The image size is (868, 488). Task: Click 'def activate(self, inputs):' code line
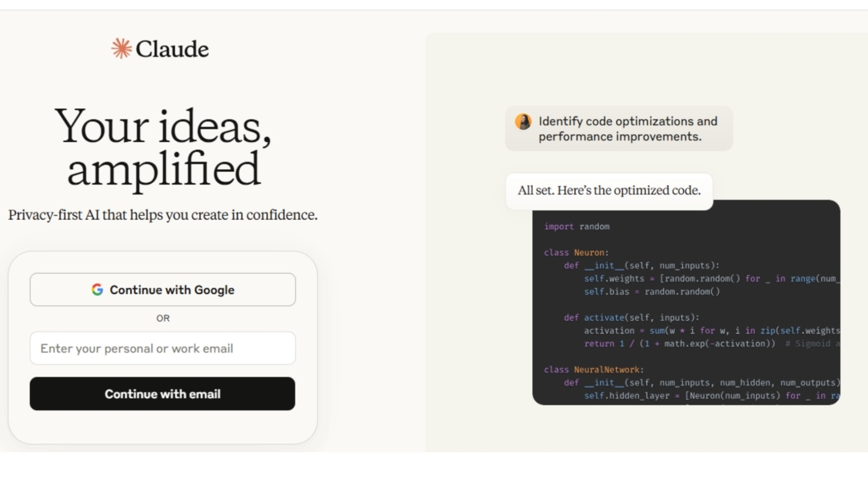[631, 318]
